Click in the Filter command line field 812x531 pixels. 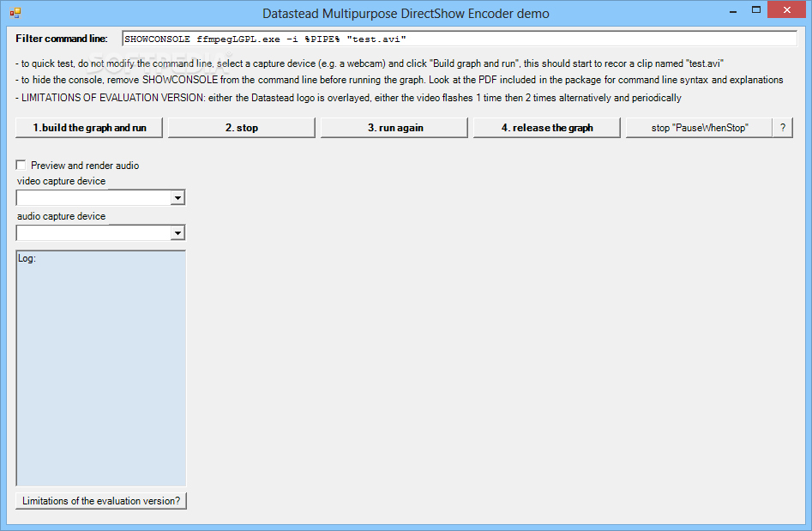click(460, 39)
